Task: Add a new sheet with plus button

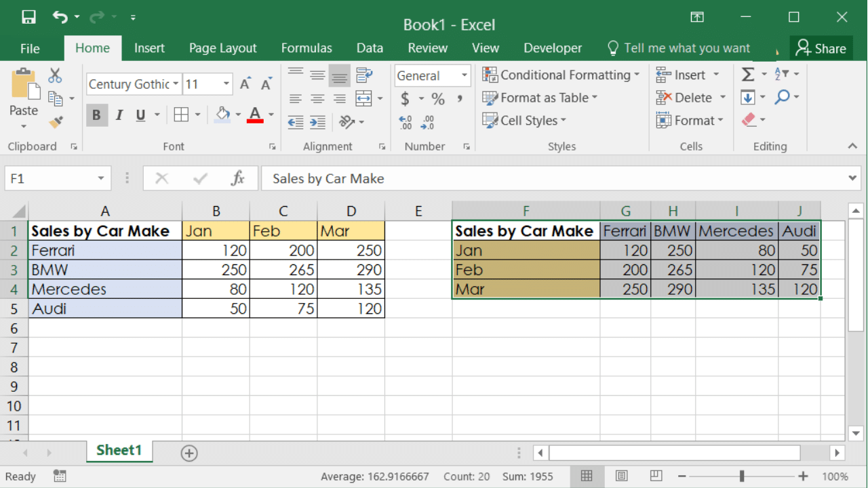Action: tap(189, 453)
